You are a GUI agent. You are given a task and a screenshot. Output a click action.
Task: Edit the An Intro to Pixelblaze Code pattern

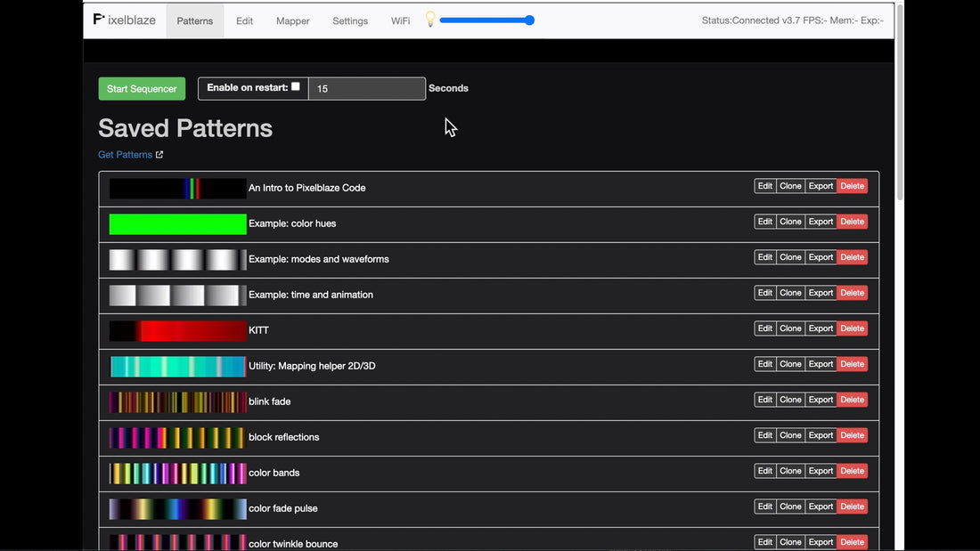[764, 186]
